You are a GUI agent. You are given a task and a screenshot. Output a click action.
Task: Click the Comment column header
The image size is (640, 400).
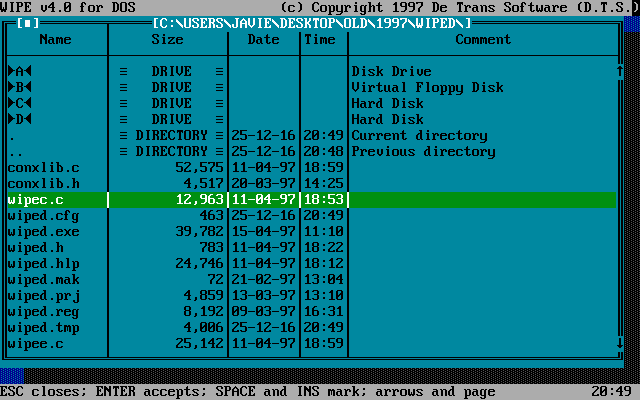[483, 39]
